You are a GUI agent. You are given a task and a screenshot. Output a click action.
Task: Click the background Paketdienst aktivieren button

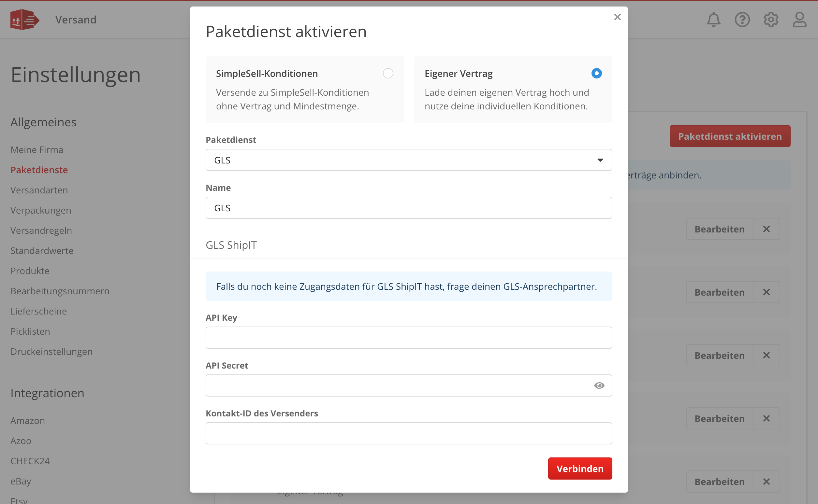[x=730, y=136]
